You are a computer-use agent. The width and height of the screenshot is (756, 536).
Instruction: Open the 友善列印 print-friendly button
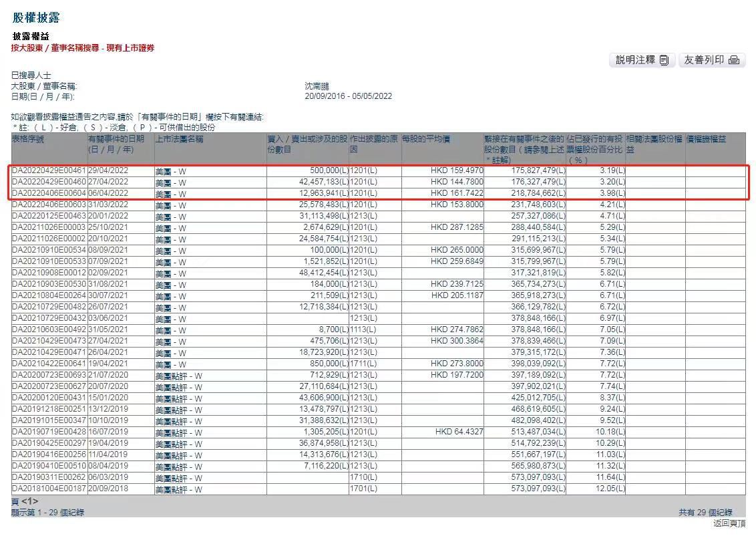(x=712, y=60)
